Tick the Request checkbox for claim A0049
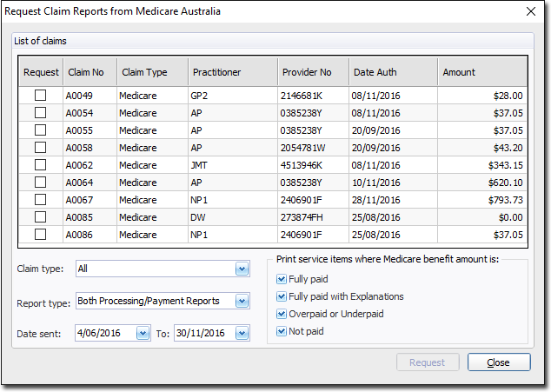This screenshot has width=551, height=392. click(40, 96)
